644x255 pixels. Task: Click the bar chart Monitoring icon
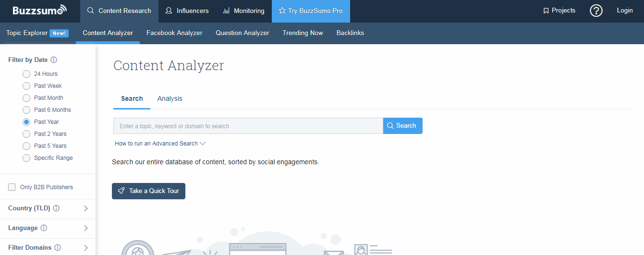[x=226, y=11]
